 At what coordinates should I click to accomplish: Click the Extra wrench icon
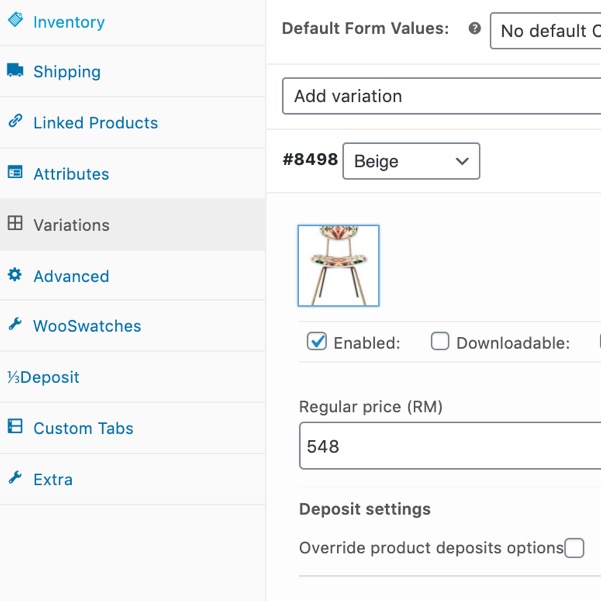[x=15, y=478]
